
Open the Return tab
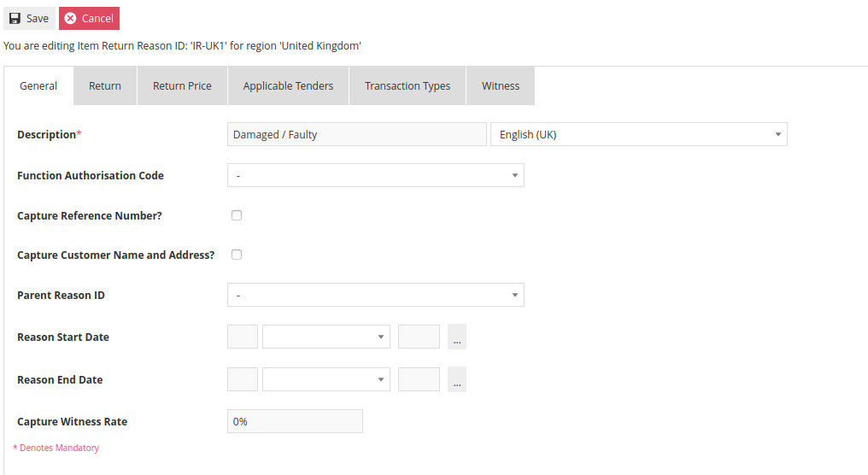tap(104, 85)
